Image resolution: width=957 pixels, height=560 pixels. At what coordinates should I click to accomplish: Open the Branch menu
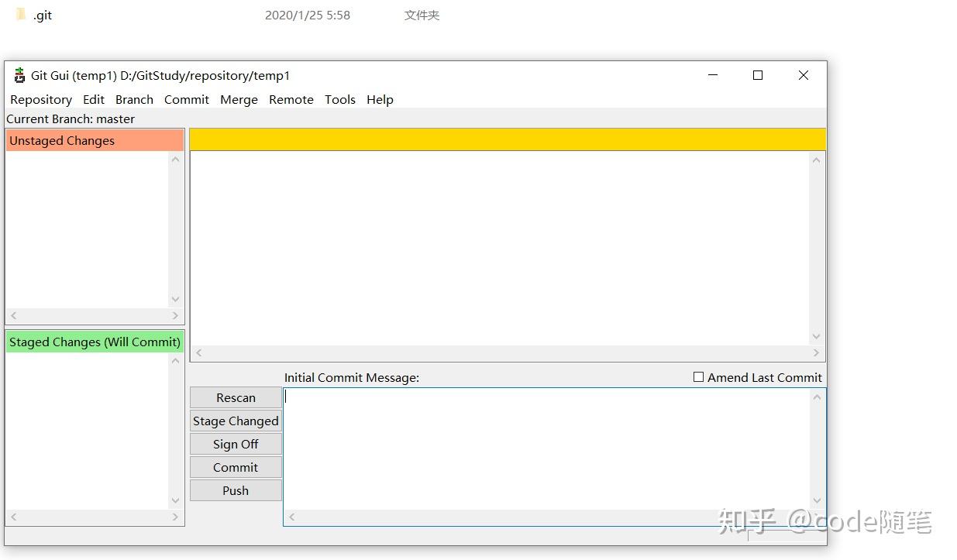[134, 99]
